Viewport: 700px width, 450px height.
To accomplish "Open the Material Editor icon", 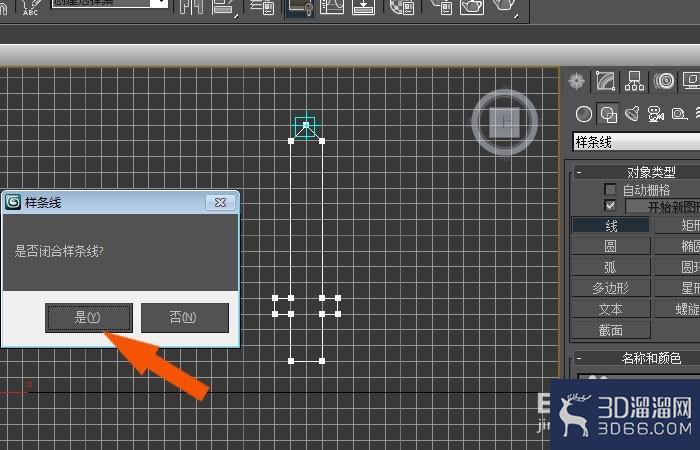I will (x=402, y=7).
